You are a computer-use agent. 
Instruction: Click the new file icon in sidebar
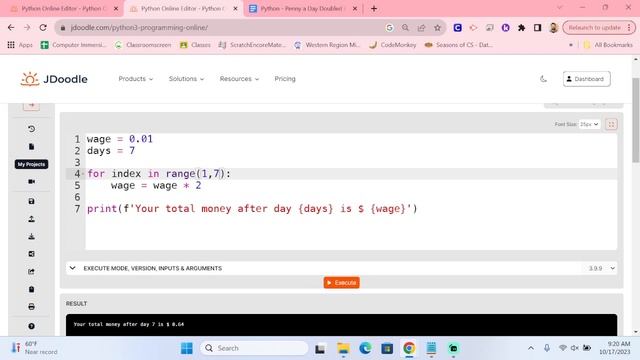point(31,147)
